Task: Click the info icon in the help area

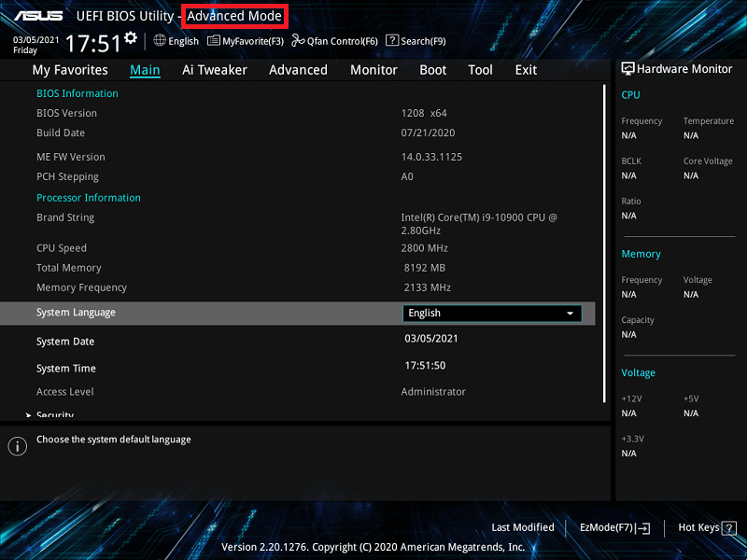Action: coord(17,446)
